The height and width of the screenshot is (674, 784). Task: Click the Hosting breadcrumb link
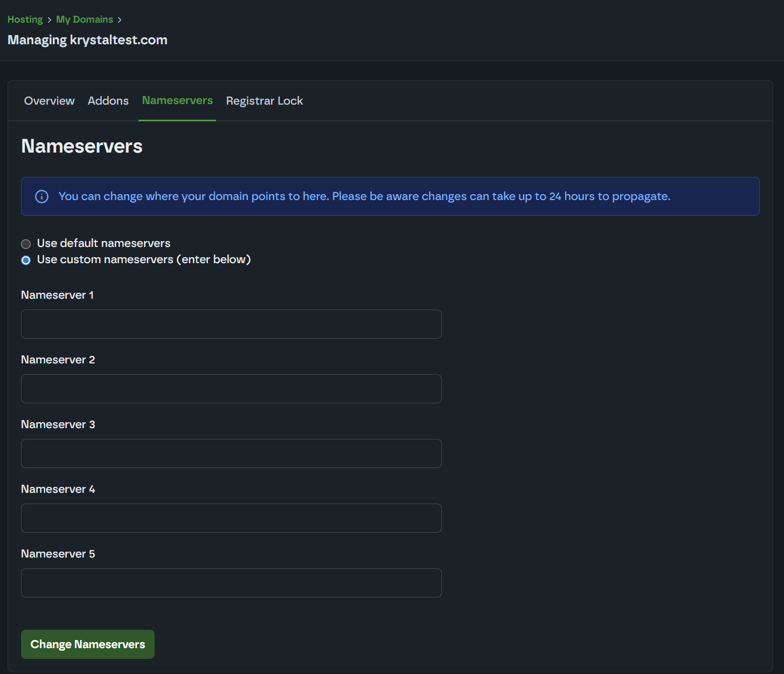(25, 19)
